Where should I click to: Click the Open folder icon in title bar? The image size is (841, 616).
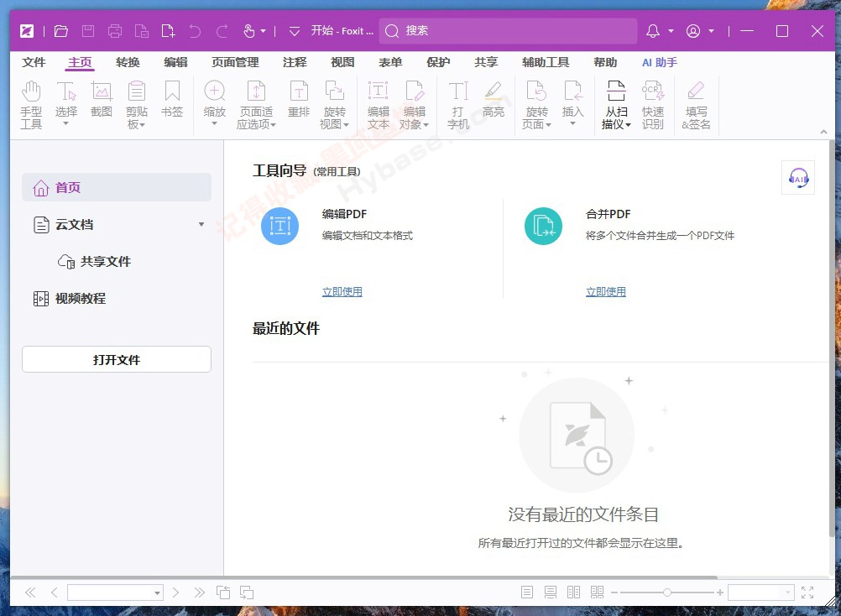tap(61, 31)
